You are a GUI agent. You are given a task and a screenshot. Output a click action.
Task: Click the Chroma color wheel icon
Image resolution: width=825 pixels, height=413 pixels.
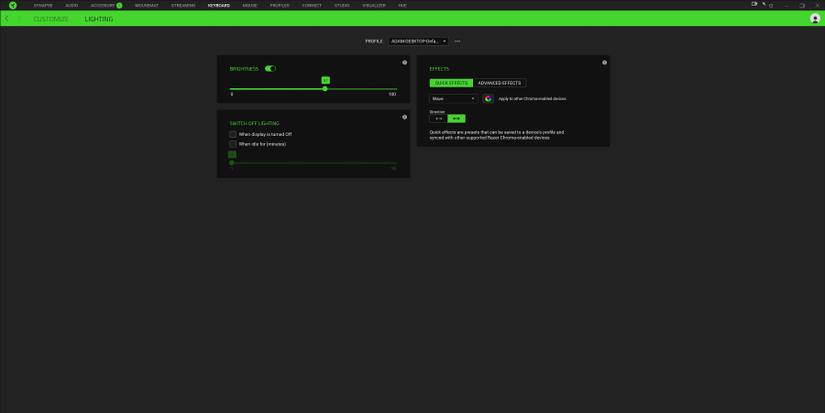488,99
